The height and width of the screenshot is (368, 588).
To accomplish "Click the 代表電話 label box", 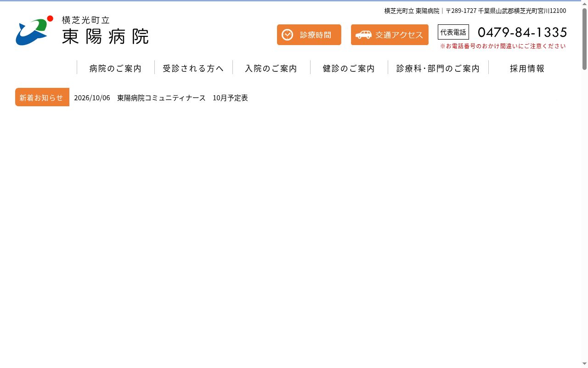I will tap(453, 32).
